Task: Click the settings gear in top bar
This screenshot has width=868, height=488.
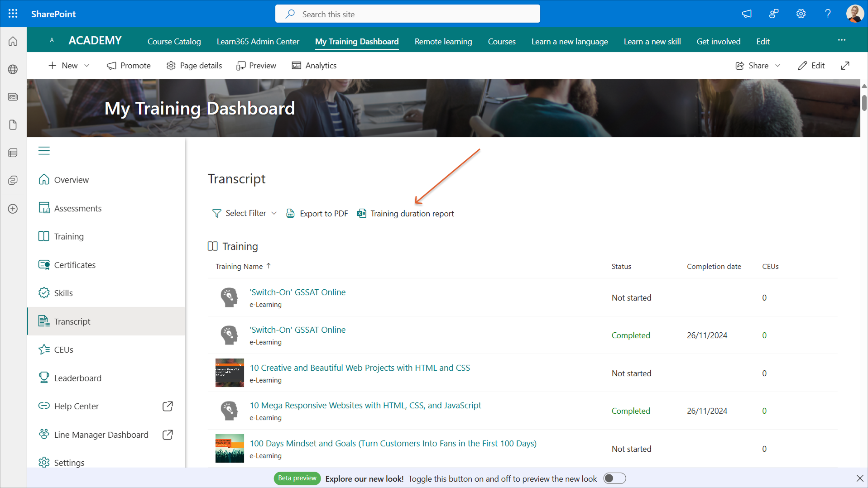Action: pos(801,14)
